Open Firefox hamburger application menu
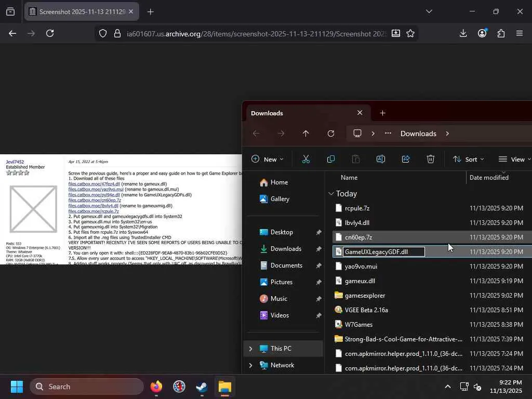 tap(520, 33)
